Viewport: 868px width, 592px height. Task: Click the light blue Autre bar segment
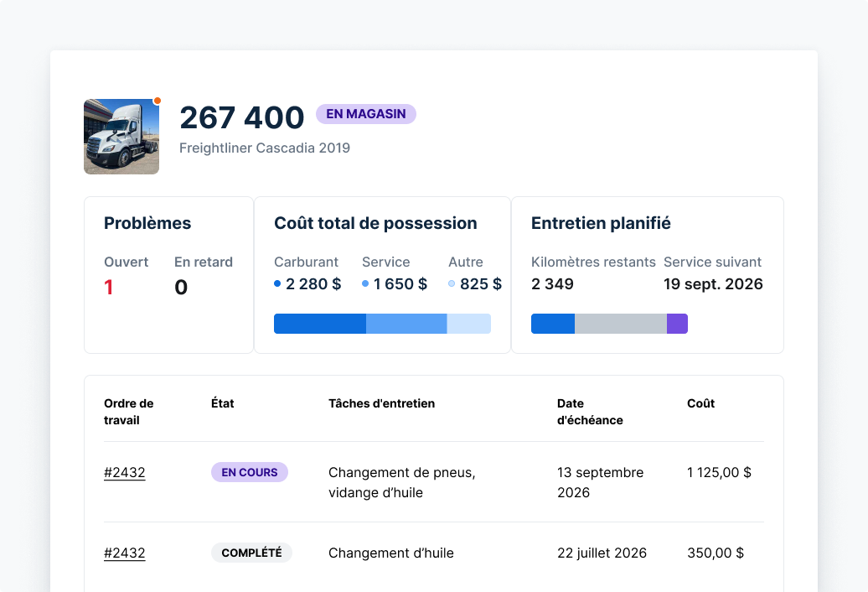469,324
